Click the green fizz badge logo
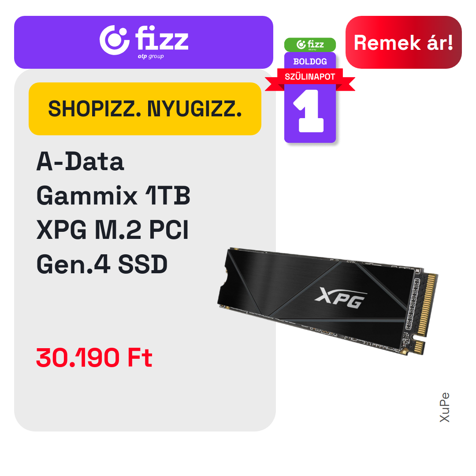The height and width of the screenshot is (476, 476). [310, 45]
